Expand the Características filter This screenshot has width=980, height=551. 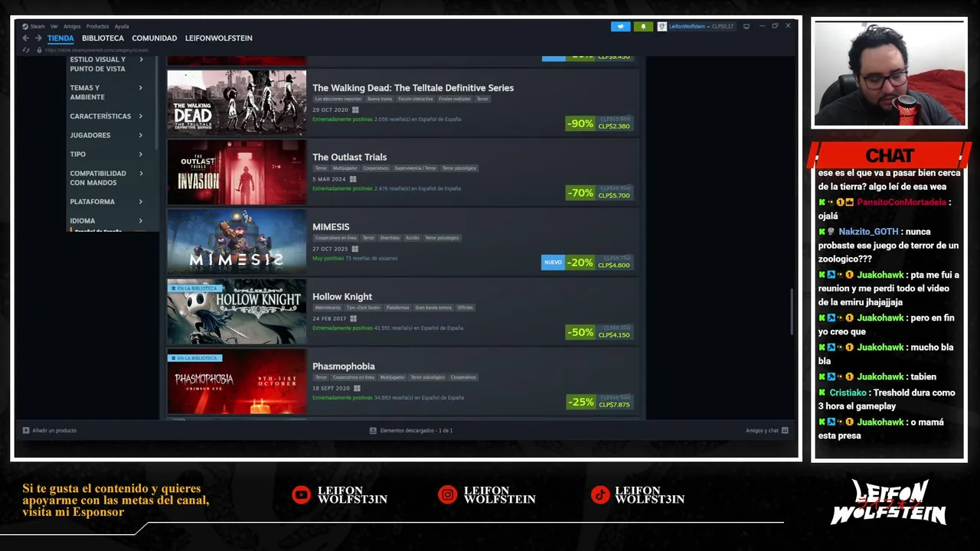tap(106, 116)
